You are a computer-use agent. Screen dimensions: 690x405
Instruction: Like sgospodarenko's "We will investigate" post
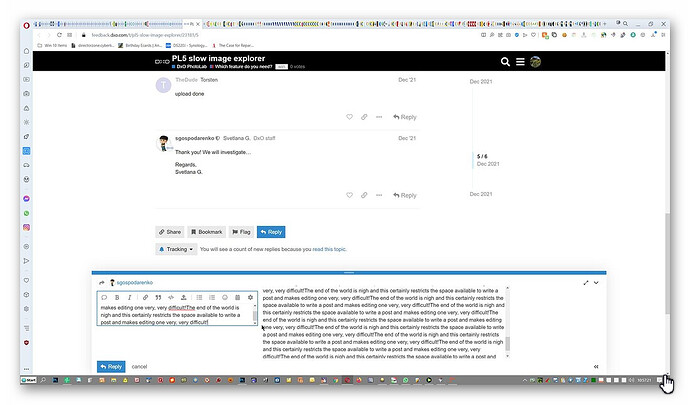pos(349,195)
